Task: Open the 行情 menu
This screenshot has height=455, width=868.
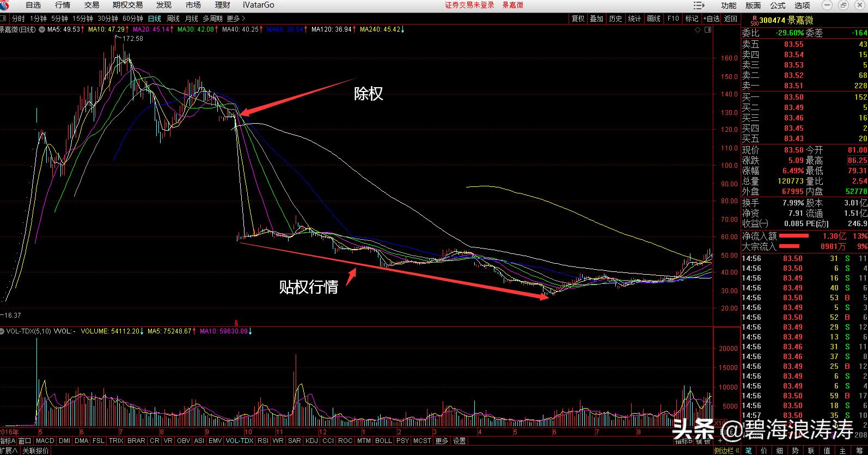Action: [63, 5]
